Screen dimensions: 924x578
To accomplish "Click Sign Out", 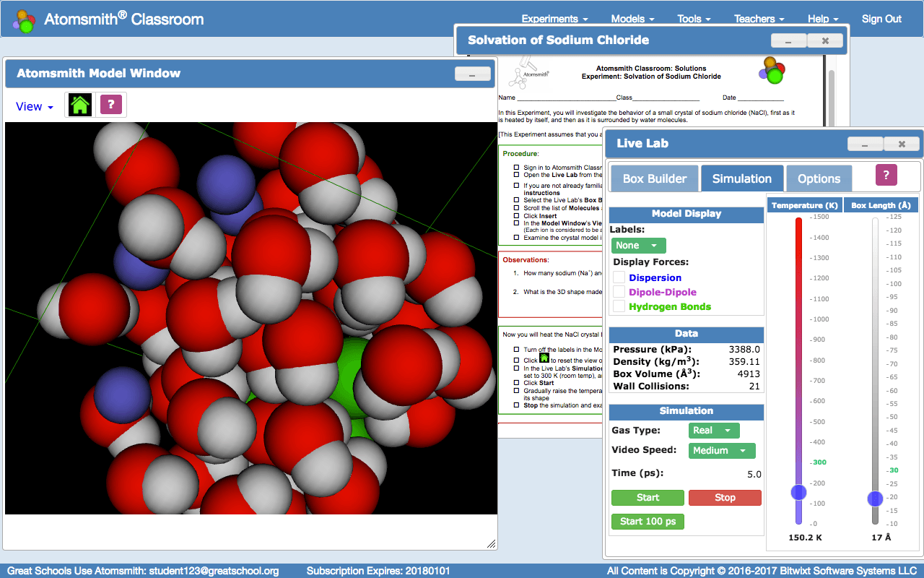I will pos(881,19).
